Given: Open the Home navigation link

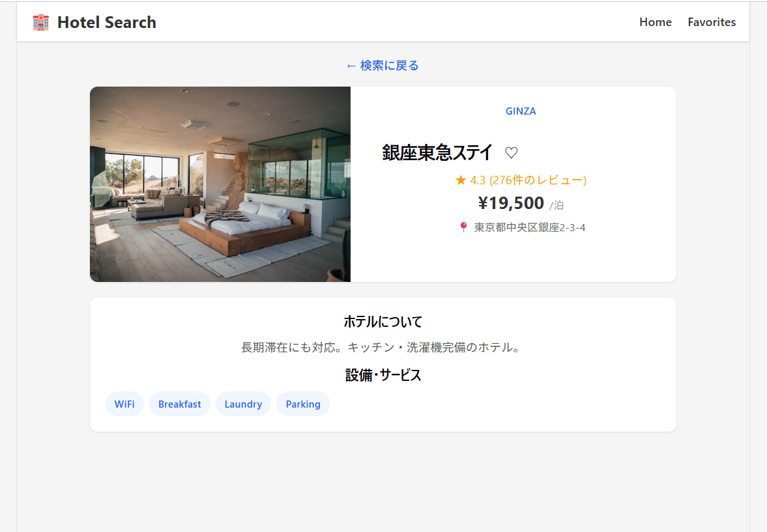Looking at the screenshot, I should click(656, 22).
